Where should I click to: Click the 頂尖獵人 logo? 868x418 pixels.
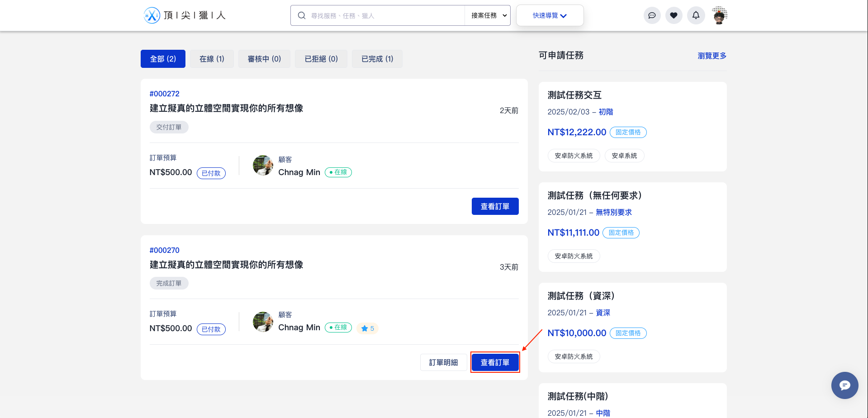[184, 15]
